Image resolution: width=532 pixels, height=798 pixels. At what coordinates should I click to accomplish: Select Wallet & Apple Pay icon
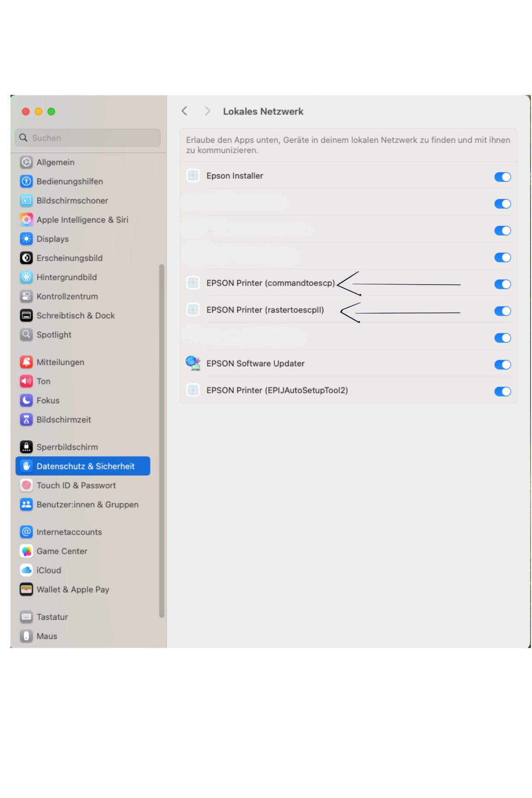click(x=27, y=589)
